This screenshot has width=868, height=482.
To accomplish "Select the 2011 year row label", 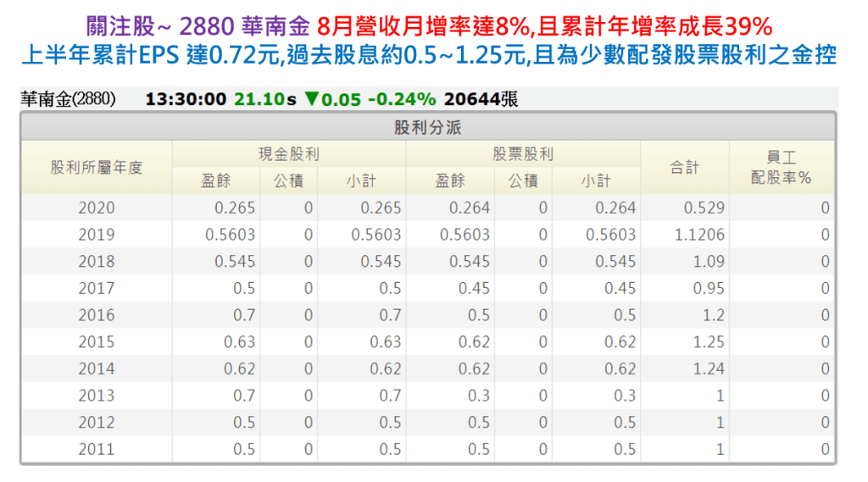I will tap(97, 450).
